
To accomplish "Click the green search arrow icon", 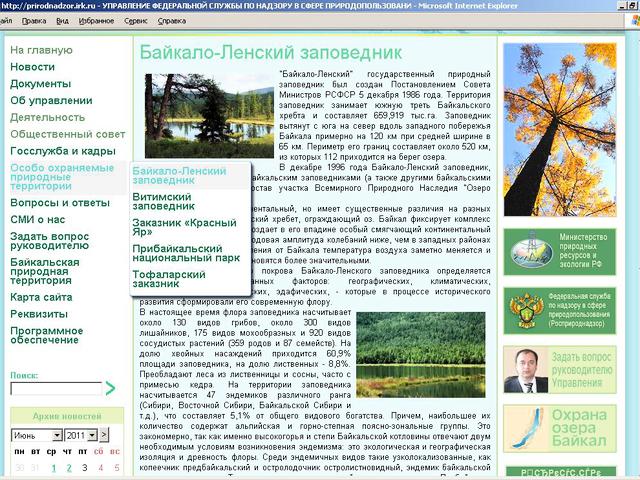I will pyautogui.click(x=110, y=389).
